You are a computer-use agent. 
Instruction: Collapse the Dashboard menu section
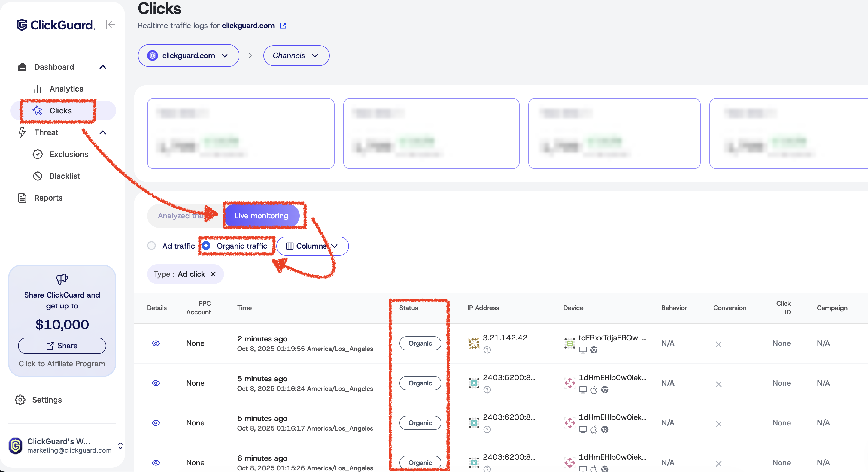[x=103, y=67]
